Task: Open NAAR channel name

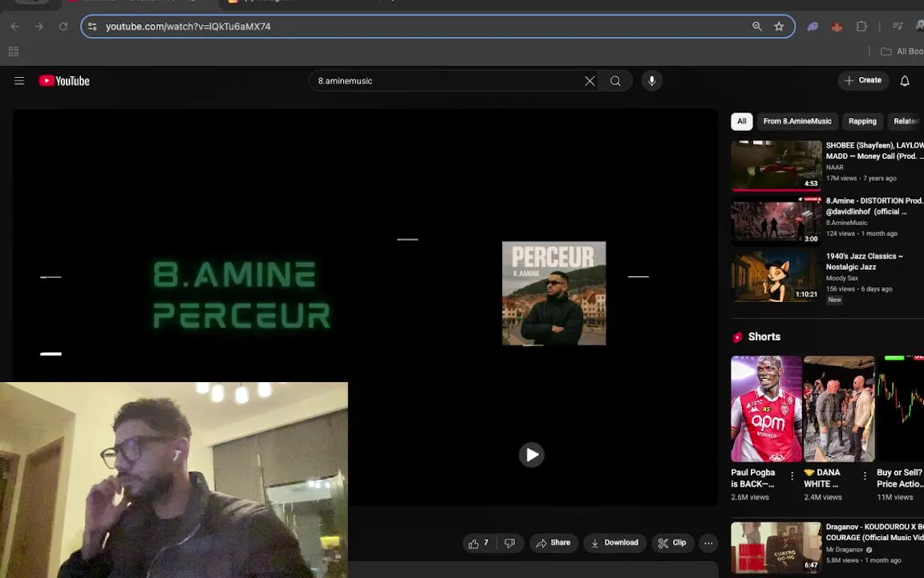Action: pyautogui.click(x=834, y=168)
